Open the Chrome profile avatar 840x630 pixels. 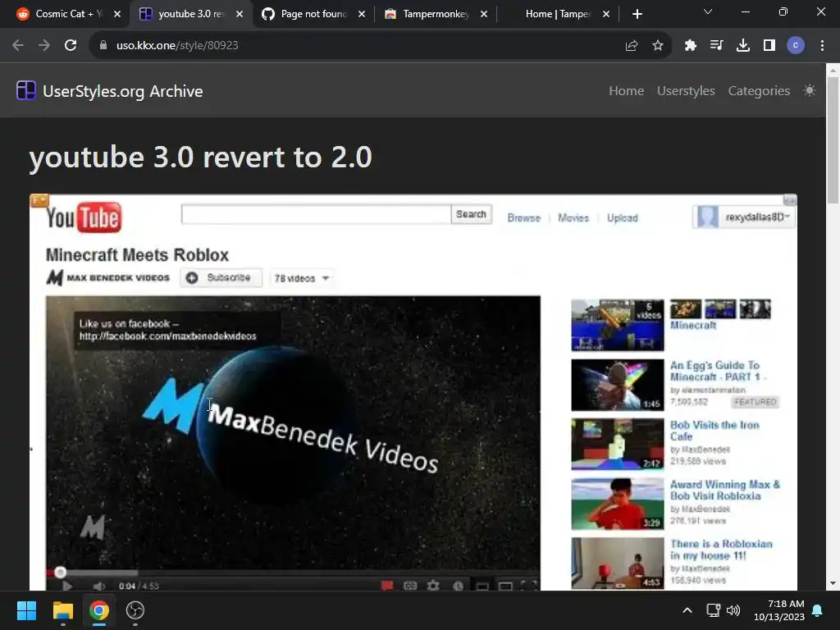[796, 46]
